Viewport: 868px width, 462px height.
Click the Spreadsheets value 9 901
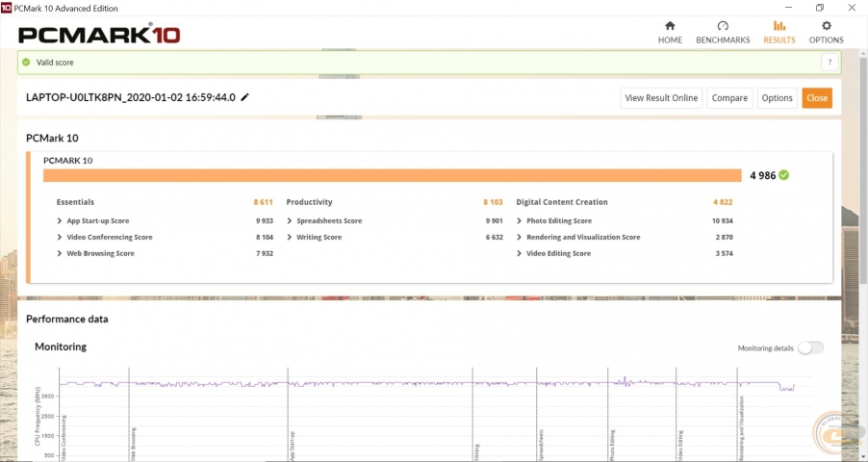495,220
